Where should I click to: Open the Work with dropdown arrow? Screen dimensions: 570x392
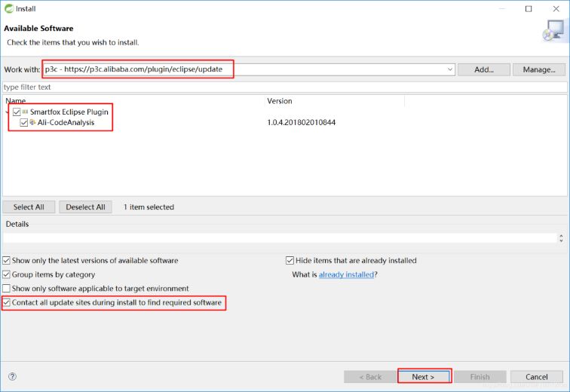point(449,69)
